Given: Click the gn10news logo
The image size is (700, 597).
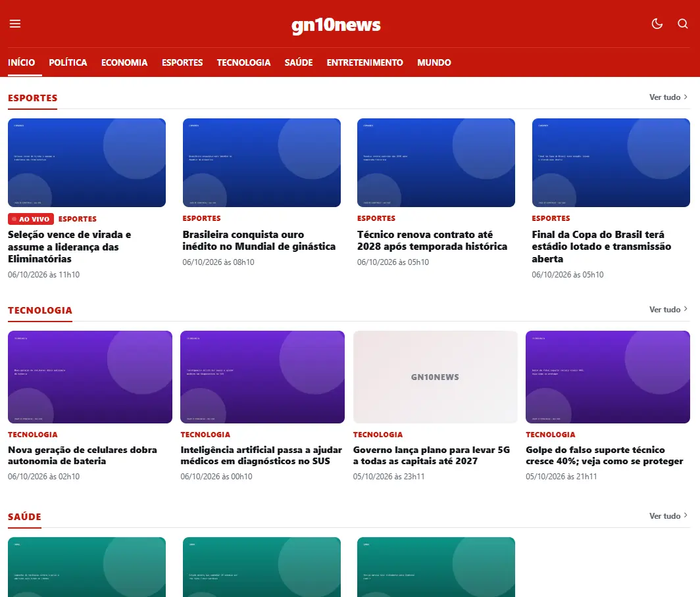Looking at the screenshot, I should (336, 25).
